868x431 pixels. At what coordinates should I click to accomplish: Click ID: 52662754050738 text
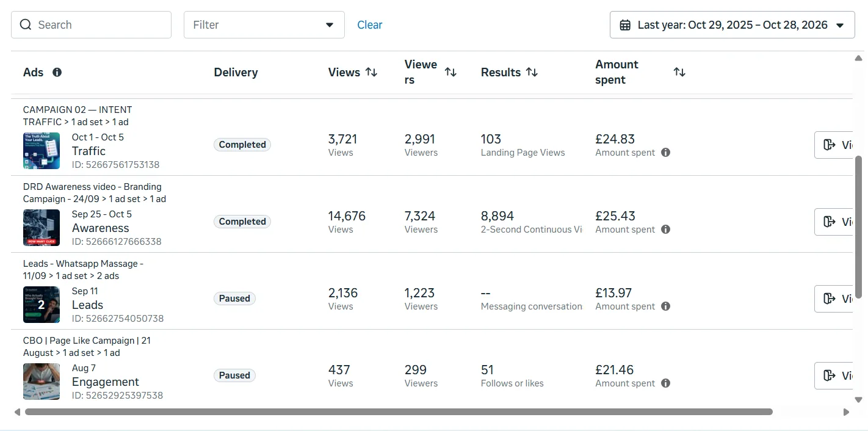[x=118, y=319]
